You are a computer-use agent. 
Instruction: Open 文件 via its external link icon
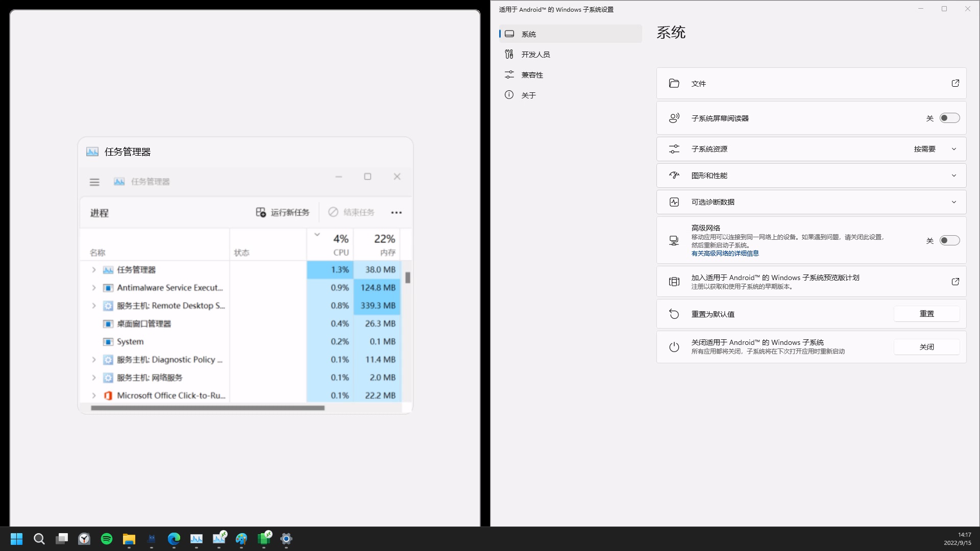[x=955, y=83]
